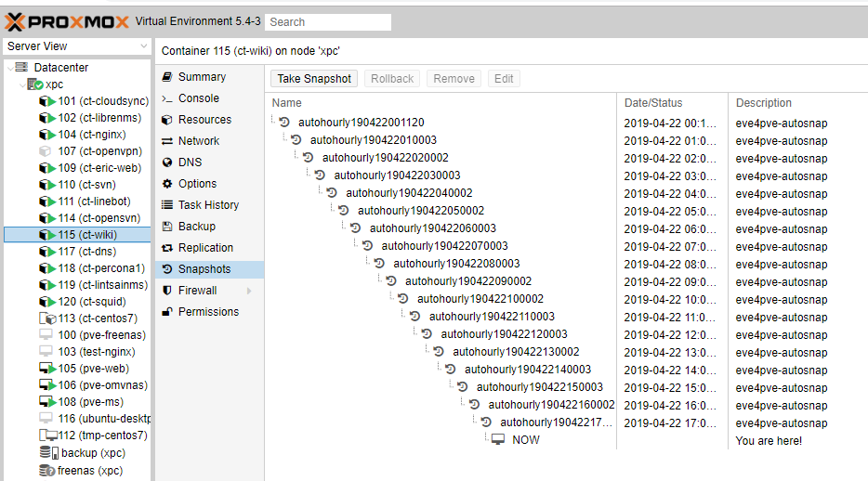868x481 pixels.
Task: Select the NOW monitor icon
Action: point(498,439)
